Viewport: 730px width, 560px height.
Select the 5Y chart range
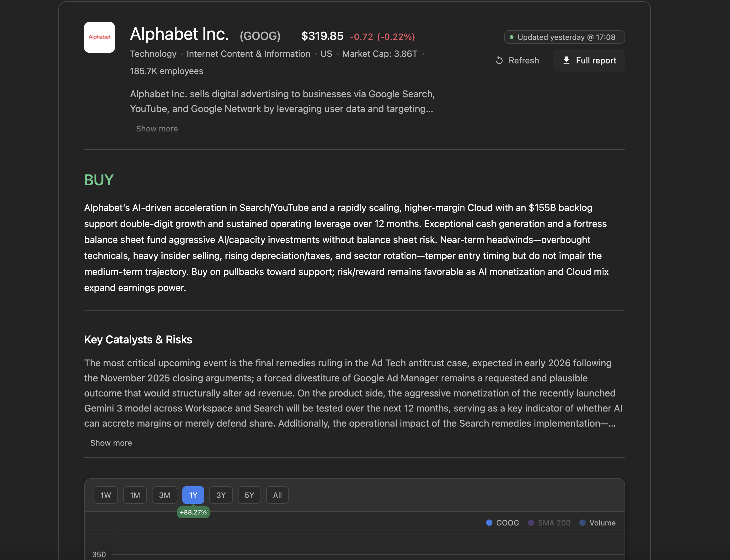(x=249, y=495)
